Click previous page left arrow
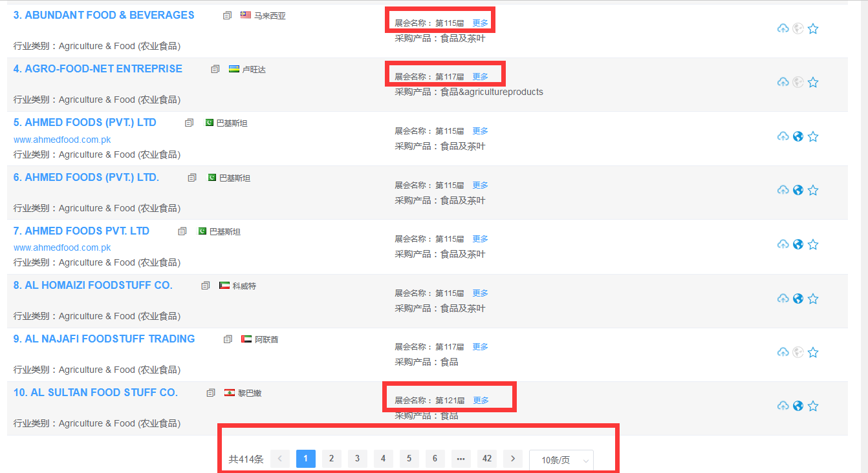 tap(280, 459)
